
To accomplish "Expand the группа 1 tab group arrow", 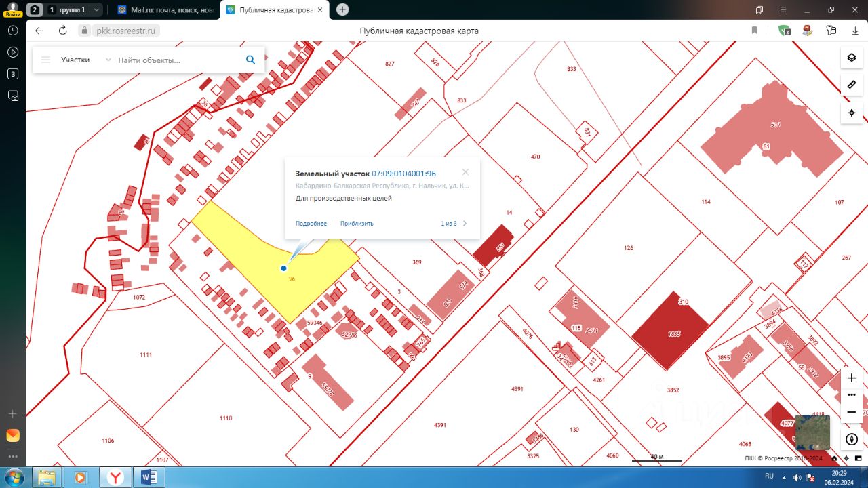I will tap(96, 10).
